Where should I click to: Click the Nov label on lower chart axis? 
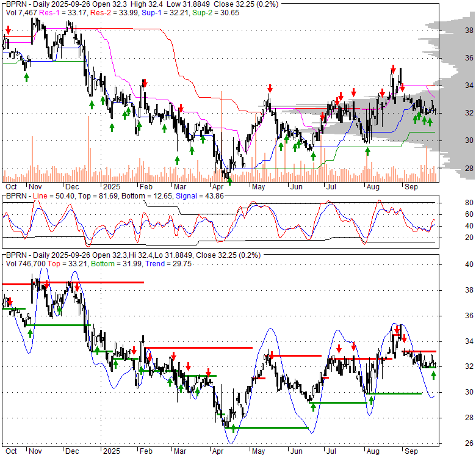coord(35,451)
